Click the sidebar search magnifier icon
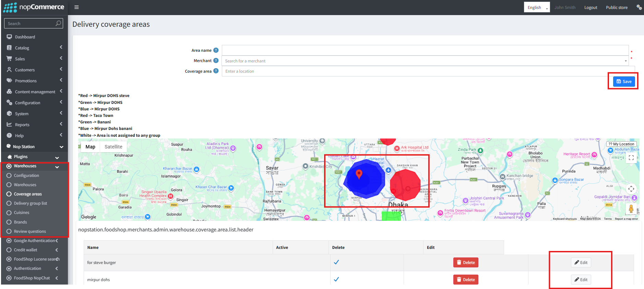Screen dimensions: 644x289 coord(58,23)
